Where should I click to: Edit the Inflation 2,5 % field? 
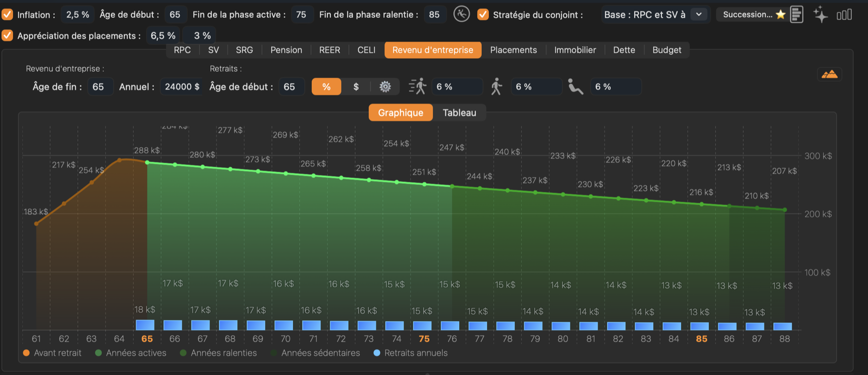tap(77, 14)
